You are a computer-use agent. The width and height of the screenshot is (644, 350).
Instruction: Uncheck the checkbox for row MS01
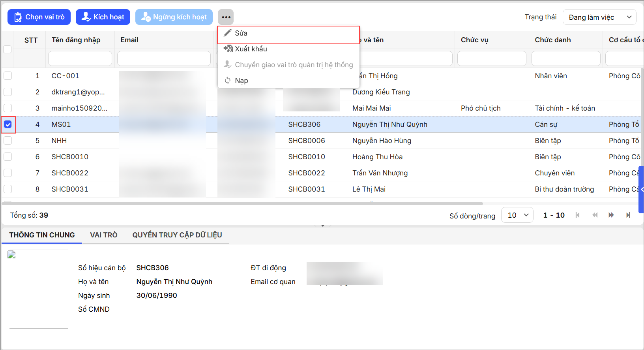point(8,124)
